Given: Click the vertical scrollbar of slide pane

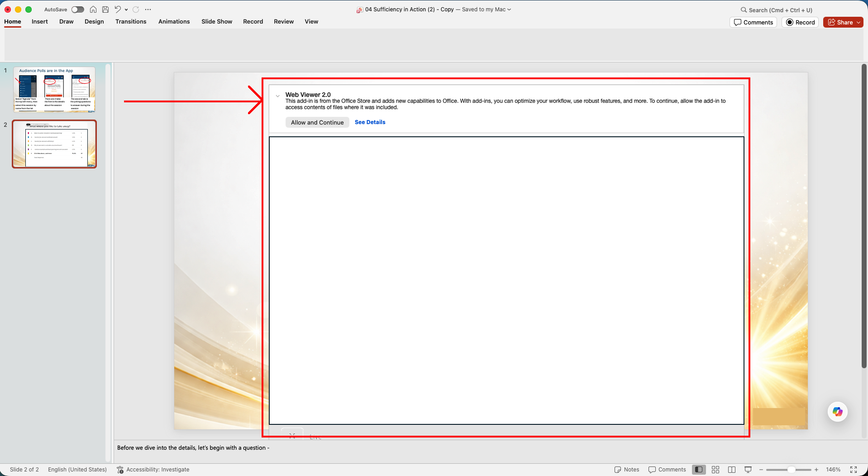Looking at the screenshot, I should pos(864,216).
